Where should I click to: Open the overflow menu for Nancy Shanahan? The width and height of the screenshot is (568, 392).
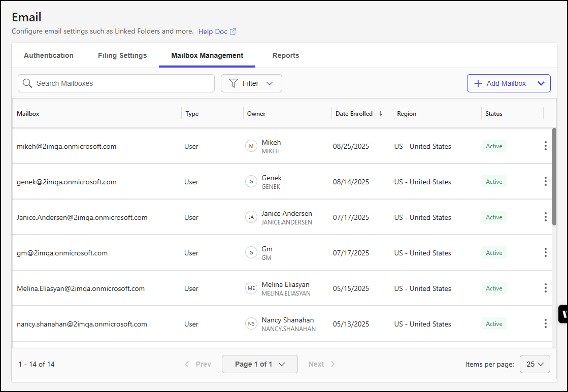(545, 323)
